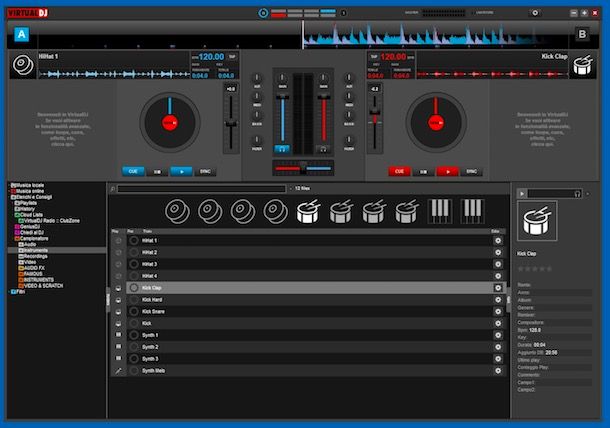
Task: Select deck B with the B badge
Action: tap(582, 34)
